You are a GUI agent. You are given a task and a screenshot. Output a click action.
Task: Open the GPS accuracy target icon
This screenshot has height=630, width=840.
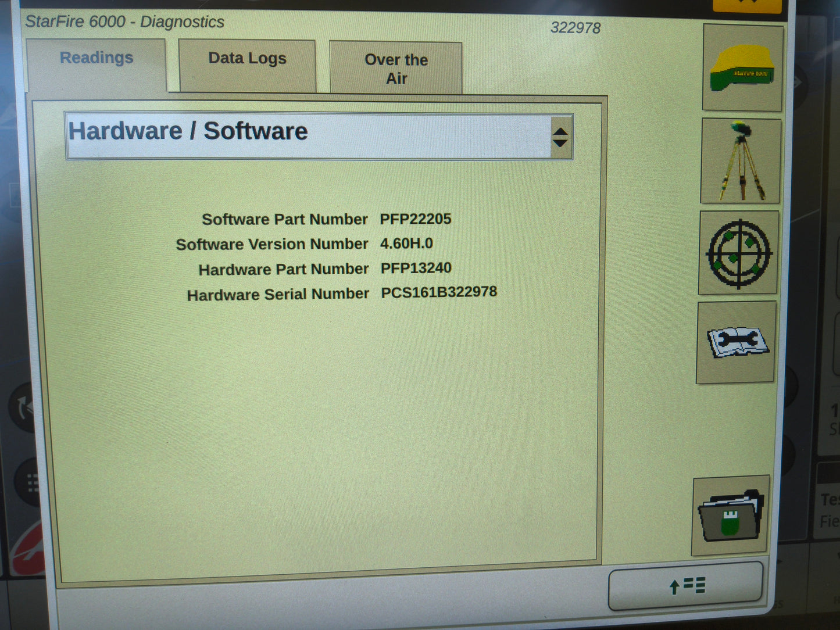click(738, 252)
